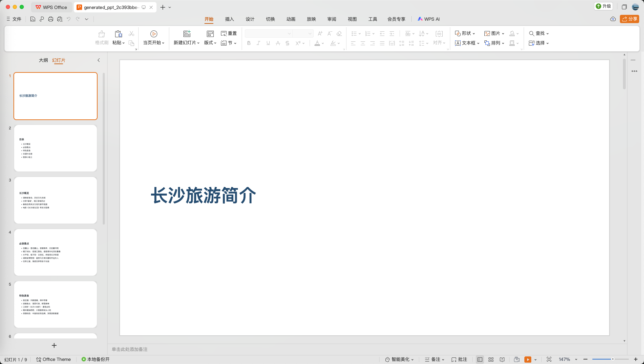Select slide 3 thumbnail 长沙概览
Viewport: 644px width, 364px height.
pos(56,200)
